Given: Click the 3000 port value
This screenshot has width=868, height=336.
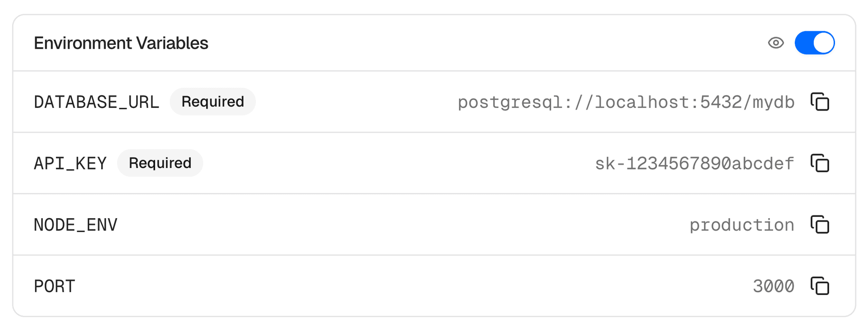Looking at the screenshot, I should [x=773, y=287].
